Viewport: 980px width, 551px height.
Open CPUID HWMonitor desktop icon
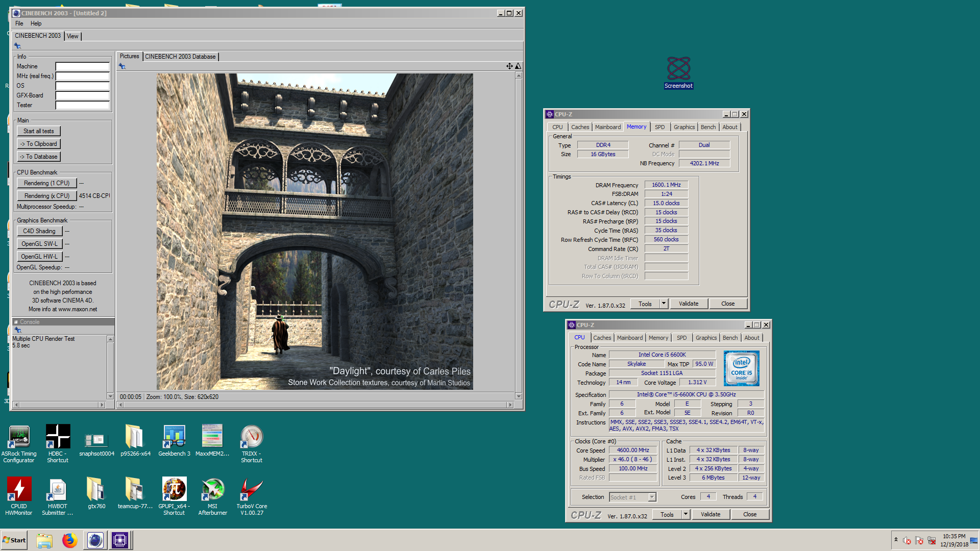pos(19,496)
